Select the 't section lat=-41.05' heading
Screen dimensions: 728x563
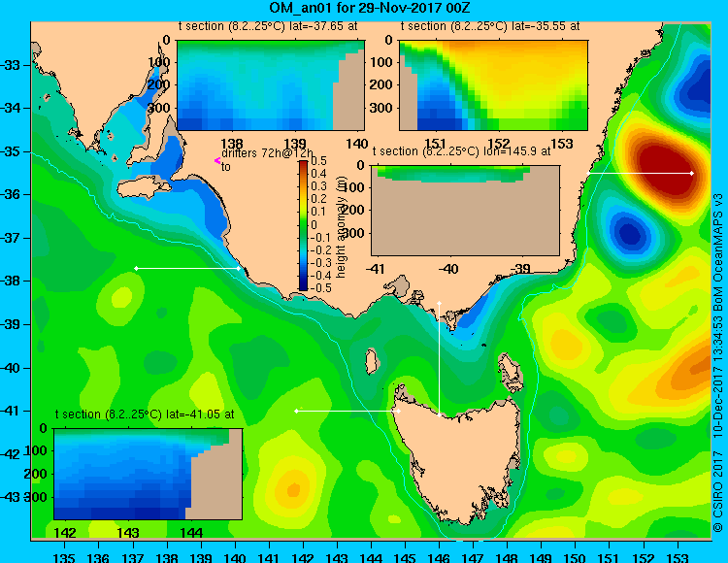pos(145,414)
